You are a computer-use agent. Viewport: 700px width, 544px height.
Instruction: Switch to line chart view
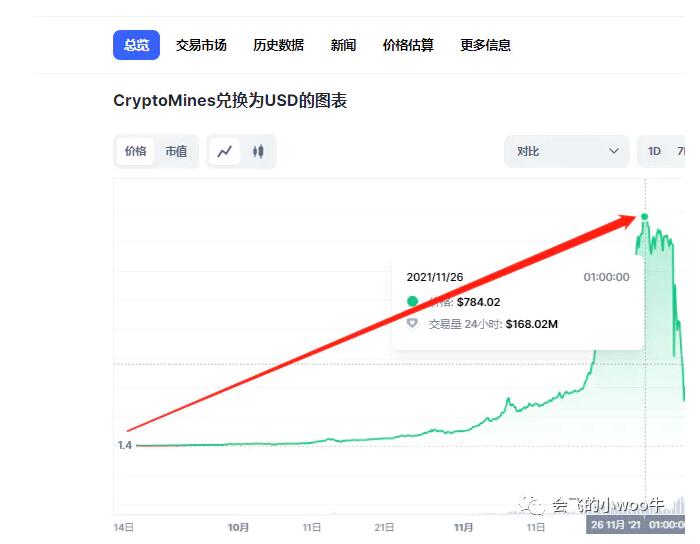click(225, 151)
